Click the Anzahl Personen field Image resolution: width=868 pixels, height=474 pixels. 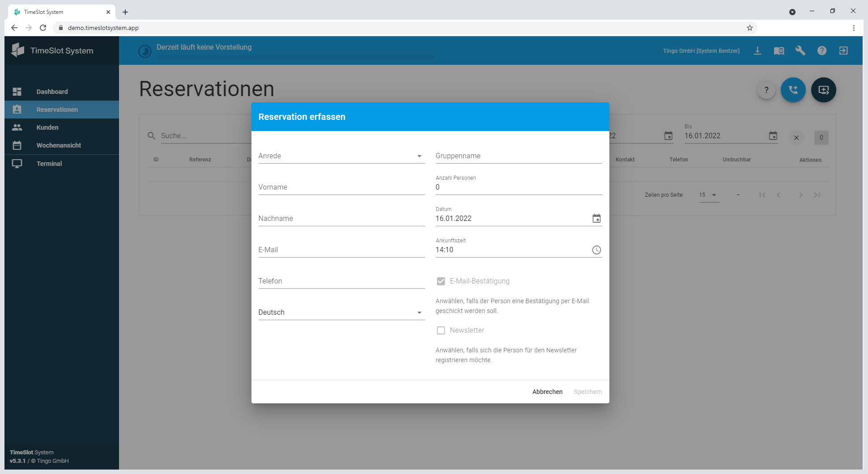click(x=519, y=187)
